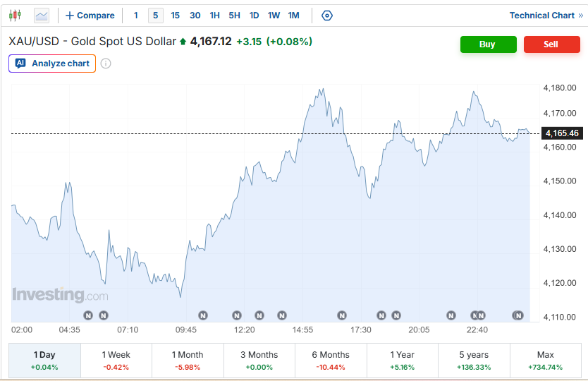
Task: Click Compare to add a symbol
Action: tap(90, 16)
